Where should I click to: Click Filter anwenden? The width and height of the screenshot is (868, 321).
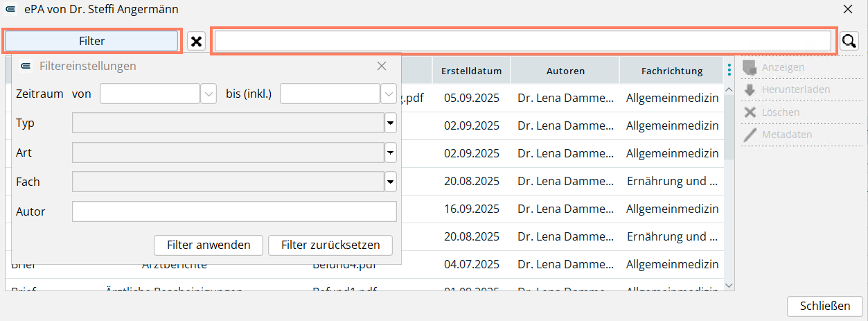coord(209,245)
